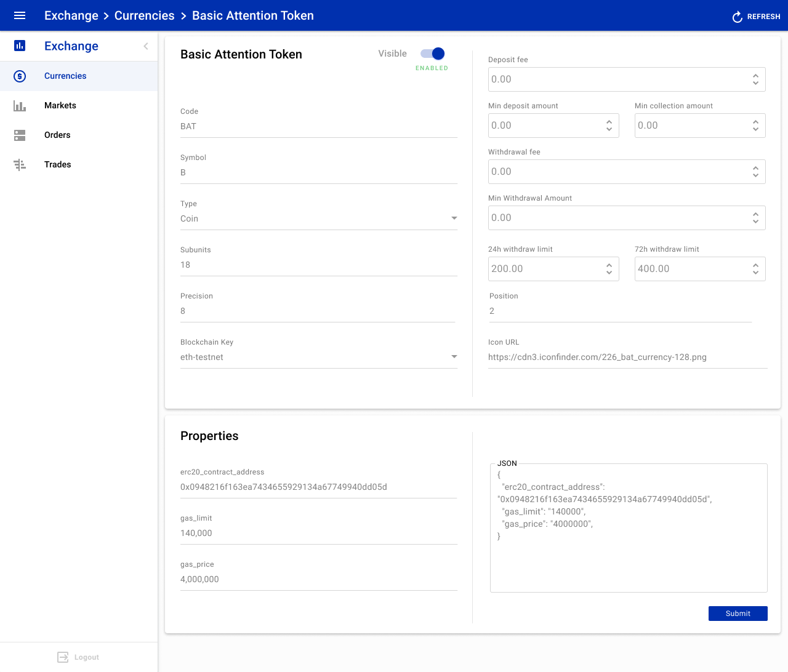This screenshot has height=672, width=788.
Task: Click the ENABLED status text
Action: [432, 68]
